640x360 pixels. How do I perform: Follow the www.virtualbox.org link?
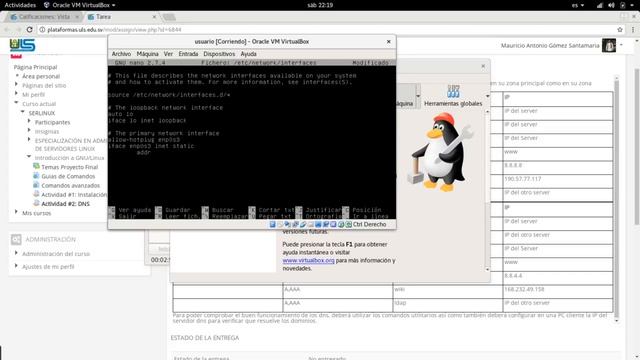pyautogui.click(x=308, y=260)
